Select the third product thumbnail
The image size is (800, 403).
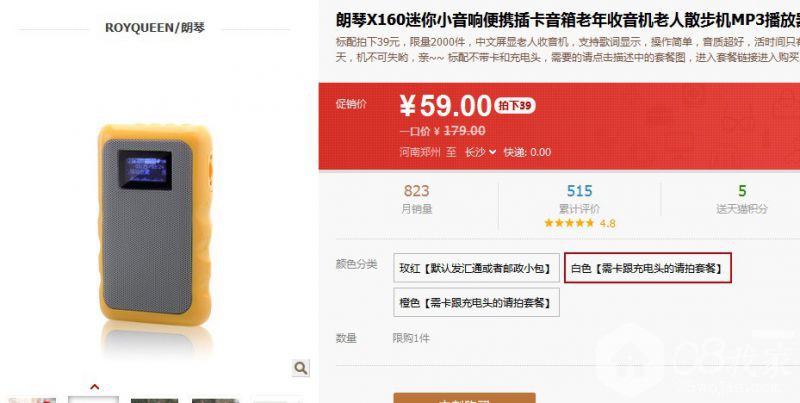(155, 400)
